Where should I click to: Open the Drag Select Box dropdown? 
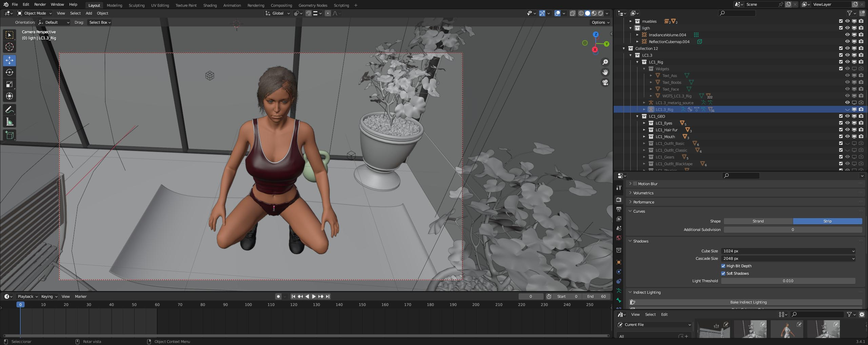100,22
